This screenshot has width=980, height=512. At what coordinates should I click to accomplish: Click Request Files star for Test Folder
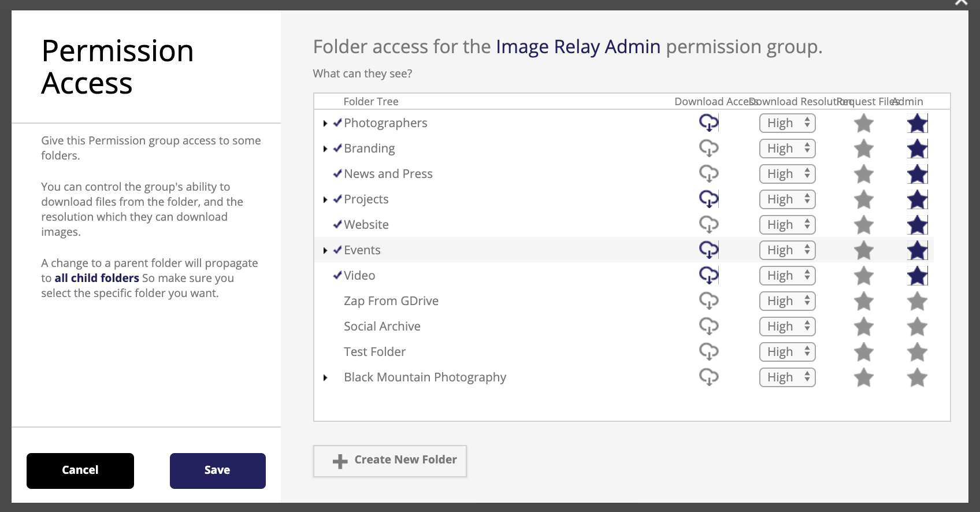click(864, 352)
